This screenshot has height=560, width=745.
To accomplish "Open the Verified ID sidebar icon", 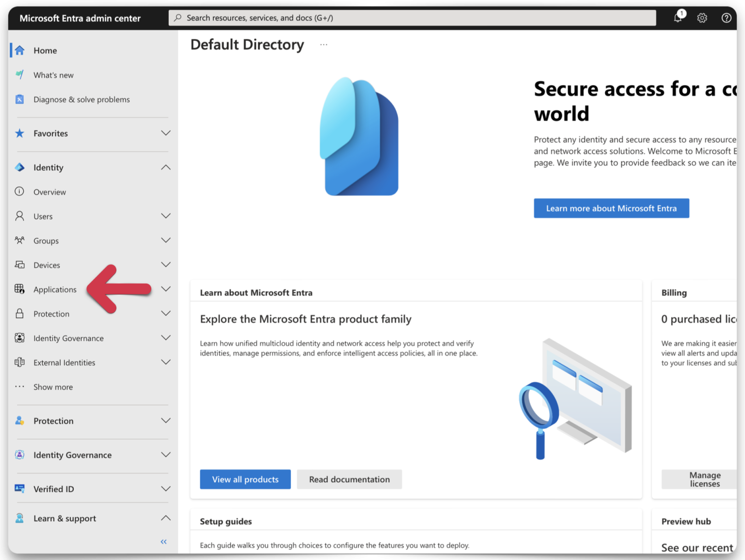I will (19, 489).
